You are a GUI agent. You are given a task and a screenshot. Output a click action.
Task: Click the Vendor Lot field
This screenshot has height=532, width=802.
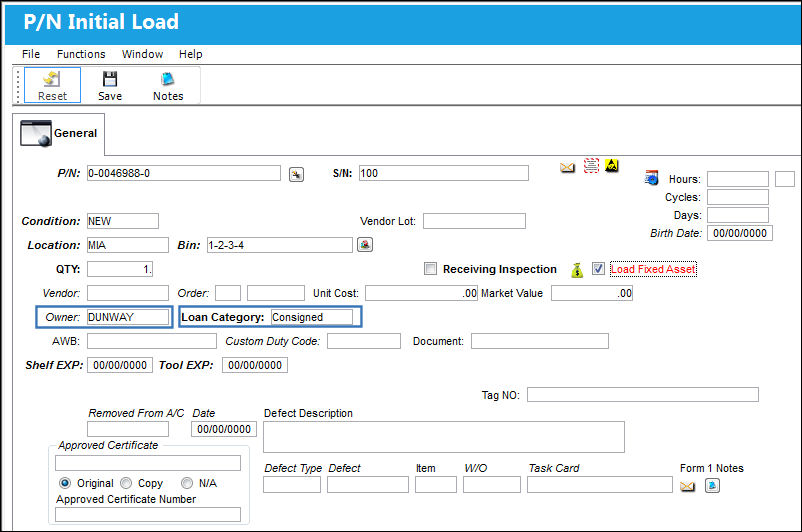point(474,221)
